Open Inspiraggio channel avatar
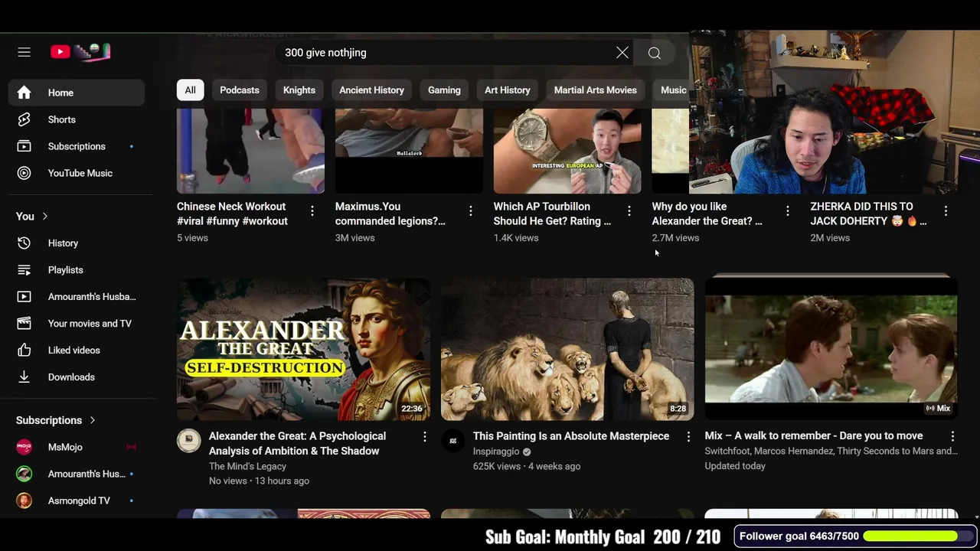Screen dimensions: 980x551 (x=452, y=441)
